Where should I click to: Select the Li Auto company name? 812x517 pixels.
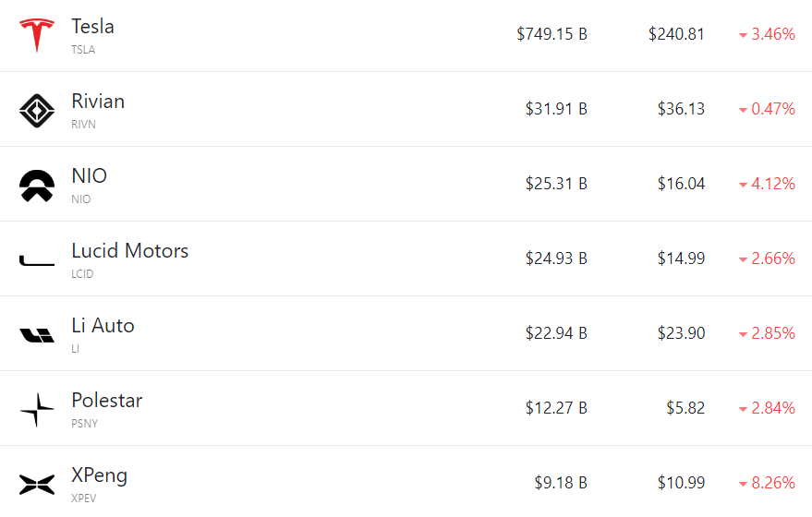point(103,326)
